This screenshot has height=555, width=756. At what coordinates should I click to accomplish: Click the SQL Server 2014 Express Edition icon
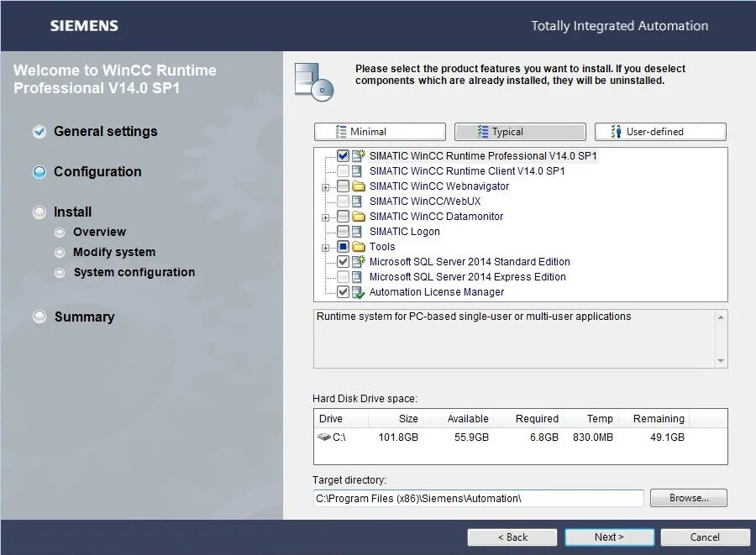(x=357, y=277)
